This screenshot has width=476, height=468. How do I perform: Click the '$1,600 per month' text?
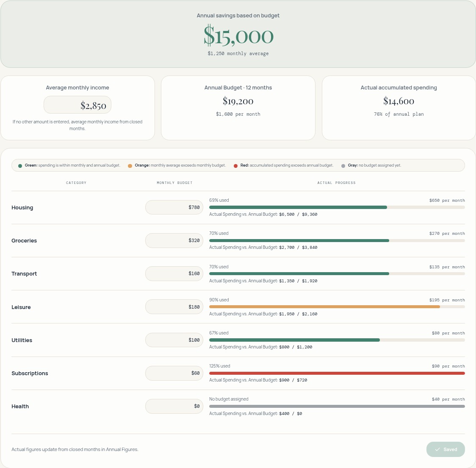click(x=238, y=114)
